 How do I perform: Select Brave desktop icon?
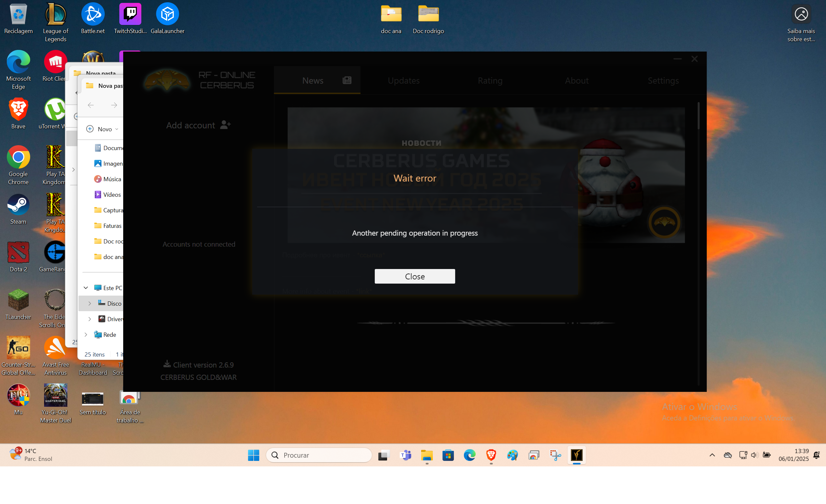(x=18, y=114)
